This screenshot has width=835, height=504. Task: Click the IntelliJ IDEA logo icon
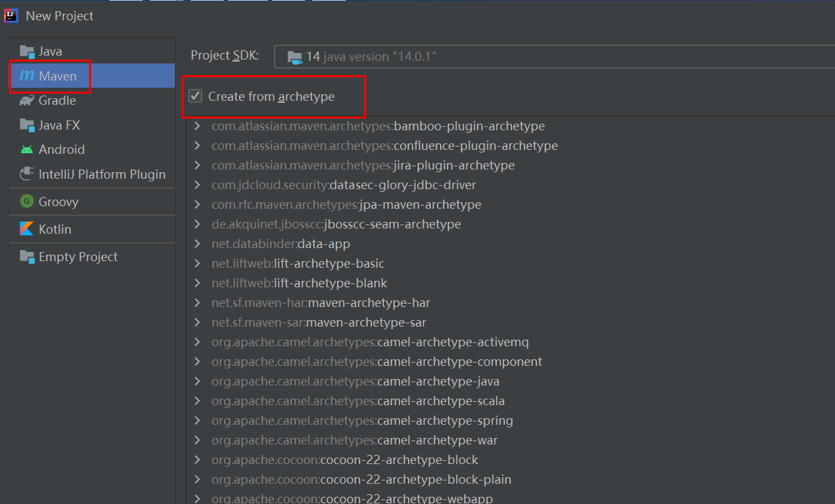point(10,16)
